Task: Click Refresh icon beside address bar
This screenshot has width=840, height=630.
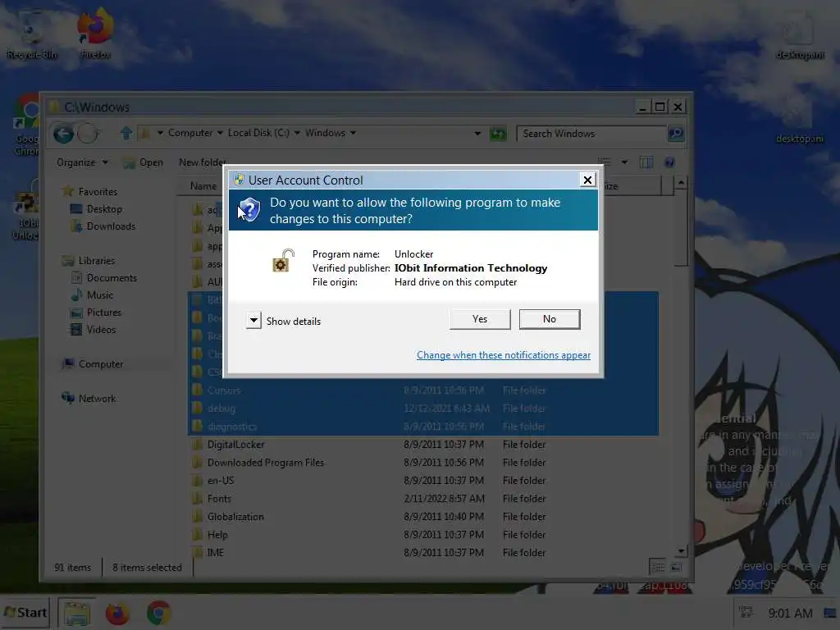Action: coord(498,134)
